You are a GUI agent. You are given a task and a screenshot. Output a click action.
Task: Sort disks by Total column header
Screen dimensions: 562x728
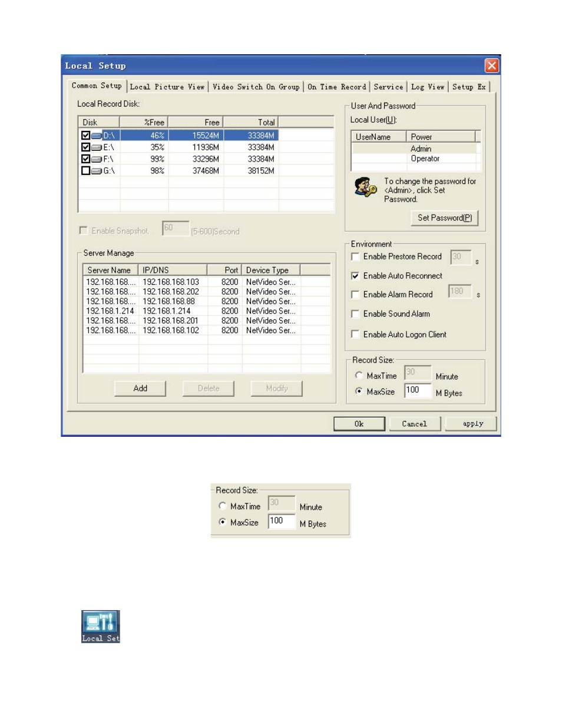click(251, 122)
